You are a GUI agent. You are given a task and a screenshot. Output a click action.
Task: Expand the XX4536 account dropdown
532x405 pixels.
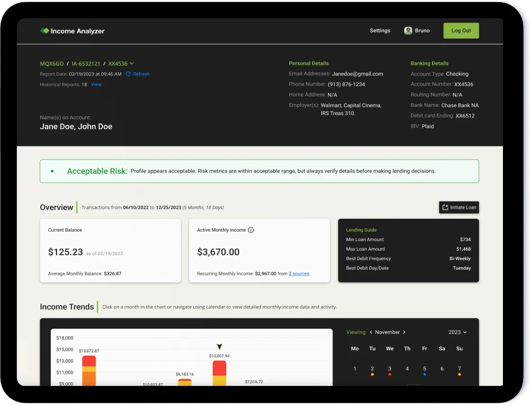[132, 64]
